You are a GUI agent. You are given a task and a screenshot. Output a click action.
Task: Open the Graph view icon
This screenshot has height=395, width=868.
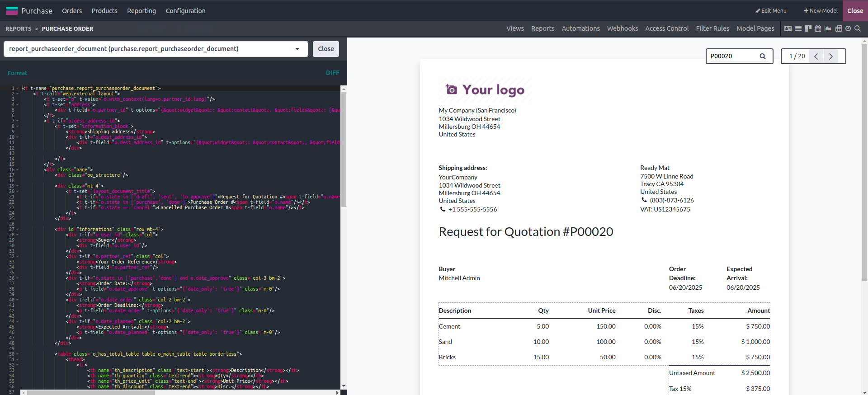(x=828, y=28)
